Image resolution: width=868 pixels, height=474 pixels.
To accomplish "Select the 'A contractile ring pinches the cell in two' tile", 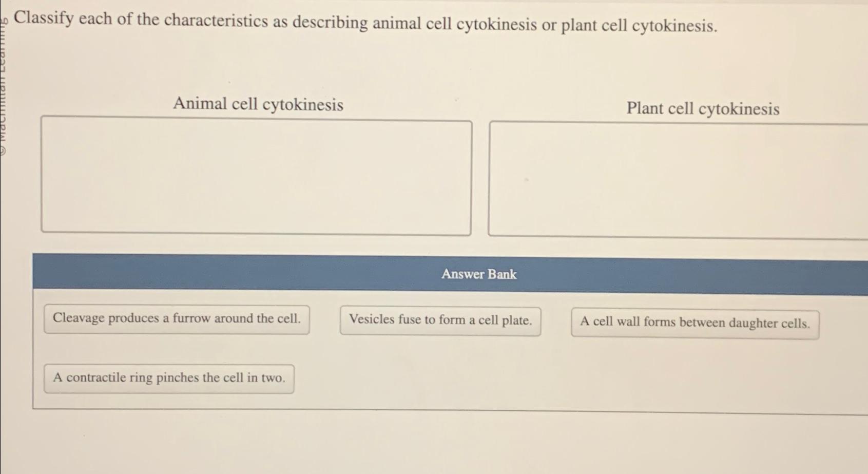I will [x=169, y=378].
